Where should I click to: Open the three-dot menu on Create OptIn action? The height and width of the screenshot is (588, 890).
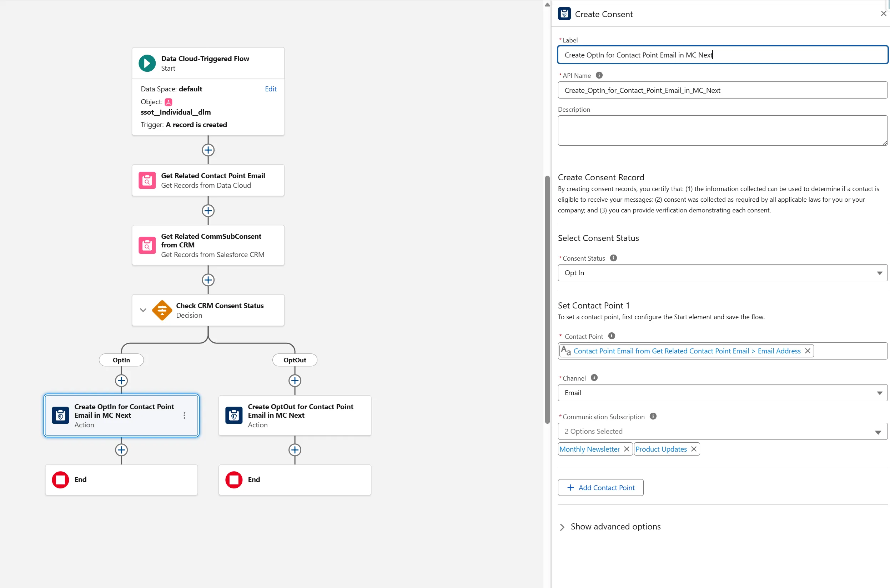point(185,416)
